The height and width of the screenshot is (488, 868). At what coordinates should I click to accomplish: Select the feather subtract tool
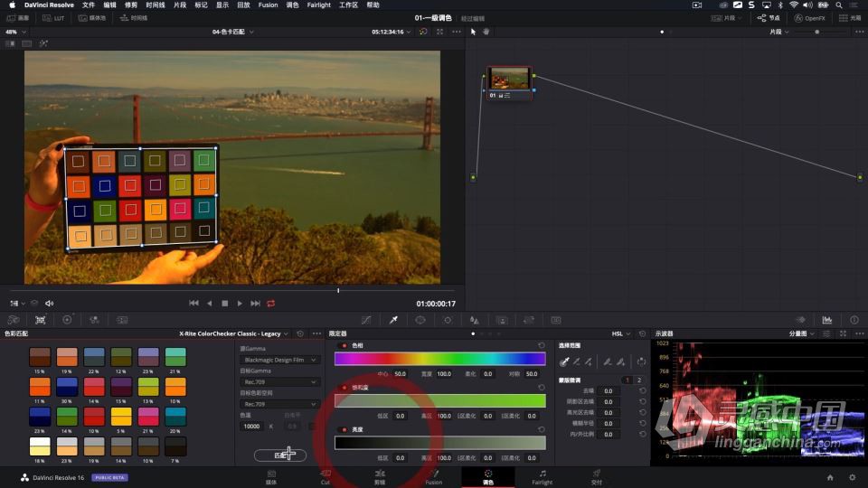tap(608, 361)
